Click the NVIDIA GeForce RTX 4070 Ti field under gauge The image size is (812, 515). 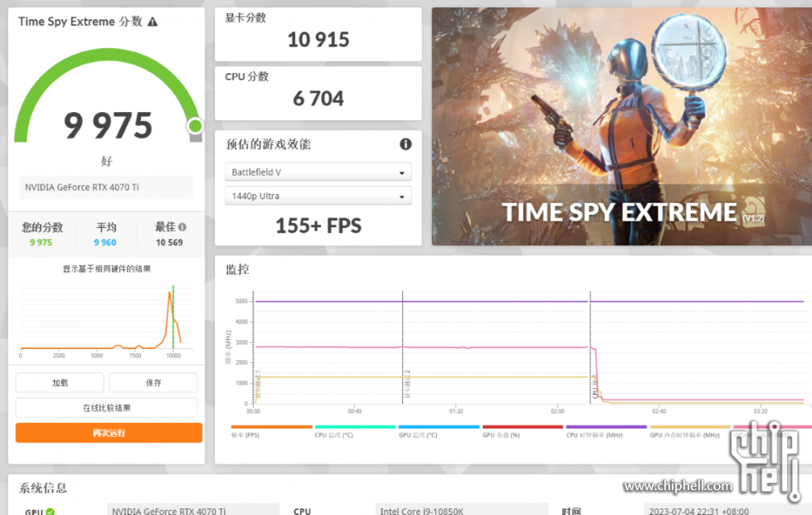pyautogui.click(x=106, y=187)
